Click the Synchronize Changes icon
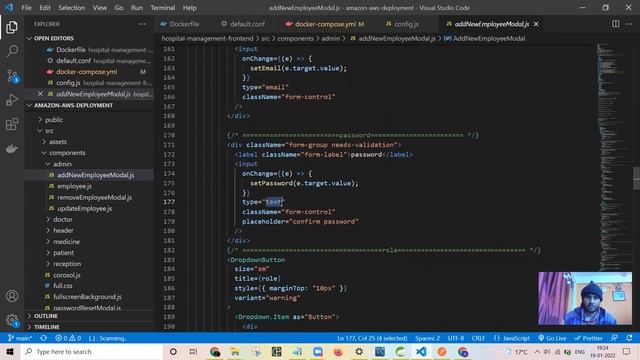The height and width of the screenshot is (360, 640). click(43, 338)
